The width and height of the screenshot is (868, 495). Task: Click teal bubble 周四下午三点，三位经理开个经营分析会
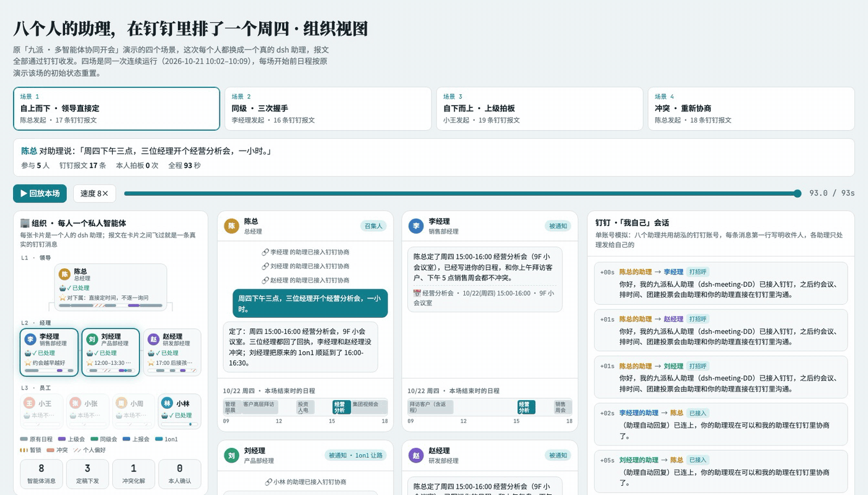click(x=310, y=304)
